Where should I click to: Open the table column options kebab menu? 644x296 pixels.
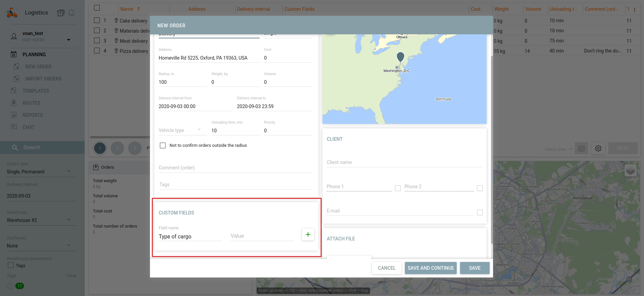pos(635,9)
